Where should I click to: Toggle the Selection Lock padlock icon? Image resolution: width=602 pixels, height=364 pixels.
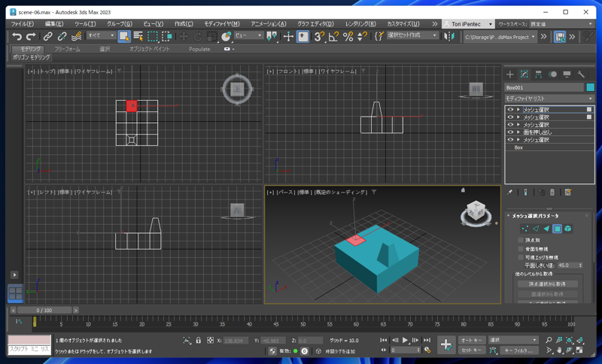(x=198, y=340)
